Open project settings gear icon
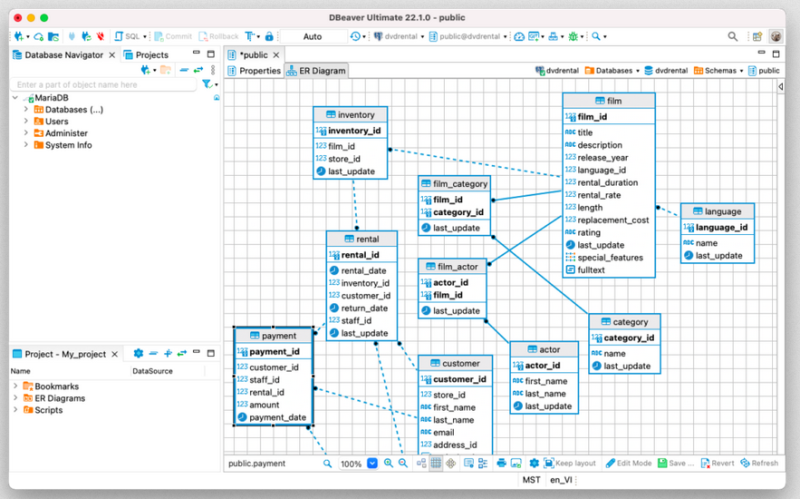Image resolution: width=800 pixels, height=499 pixels. click(139, 354)
